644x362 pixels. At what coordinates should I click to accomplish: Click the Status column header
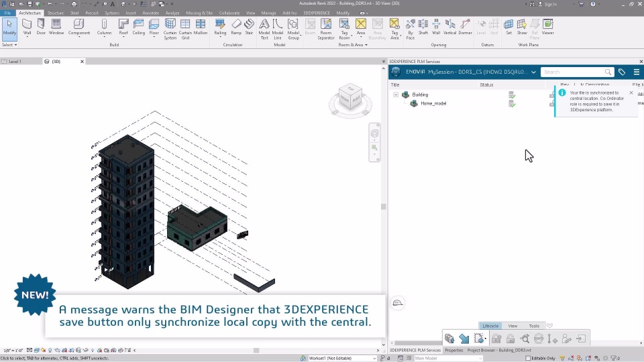coord(486,85)
